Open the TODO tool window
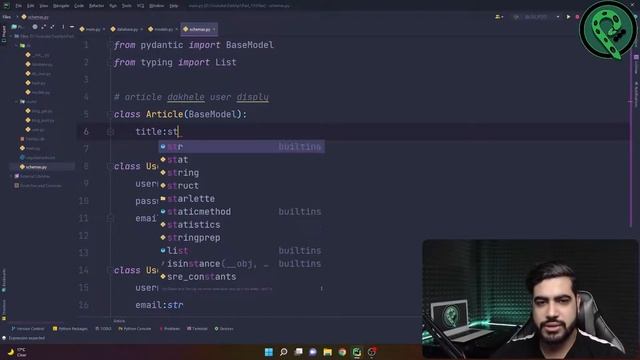 coord(103,329)
